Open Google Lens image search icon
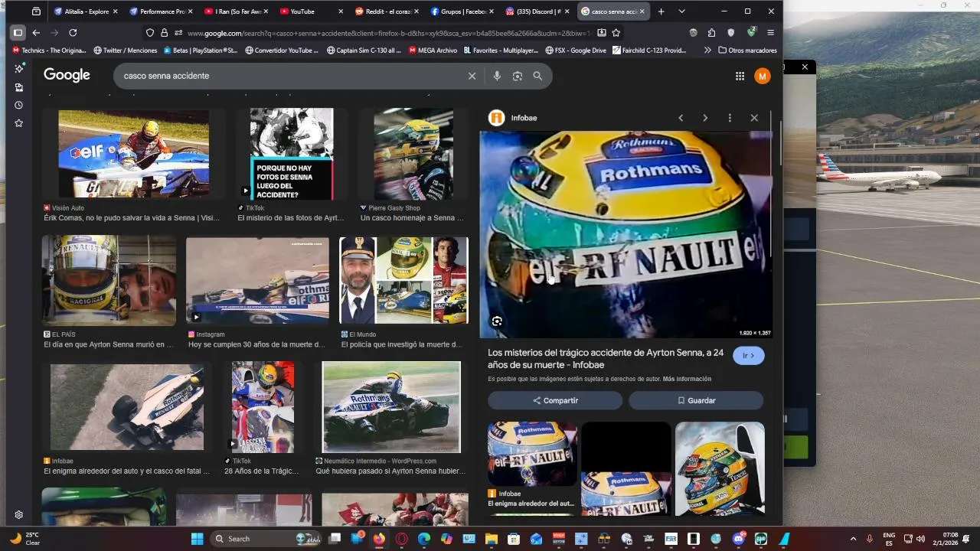This screenshot has width=980, height=551. pyautogui.click(x=518, y=76)
